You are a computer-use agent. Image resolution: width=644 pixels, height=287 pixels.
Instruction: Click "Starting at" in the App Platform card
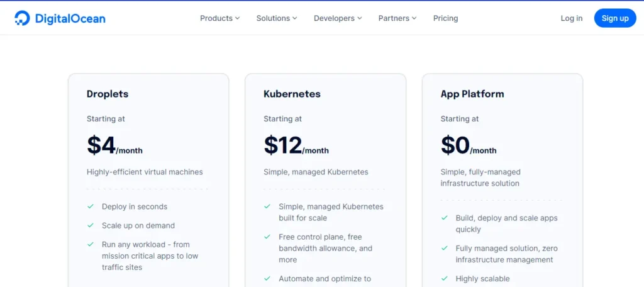pos(460,119)
